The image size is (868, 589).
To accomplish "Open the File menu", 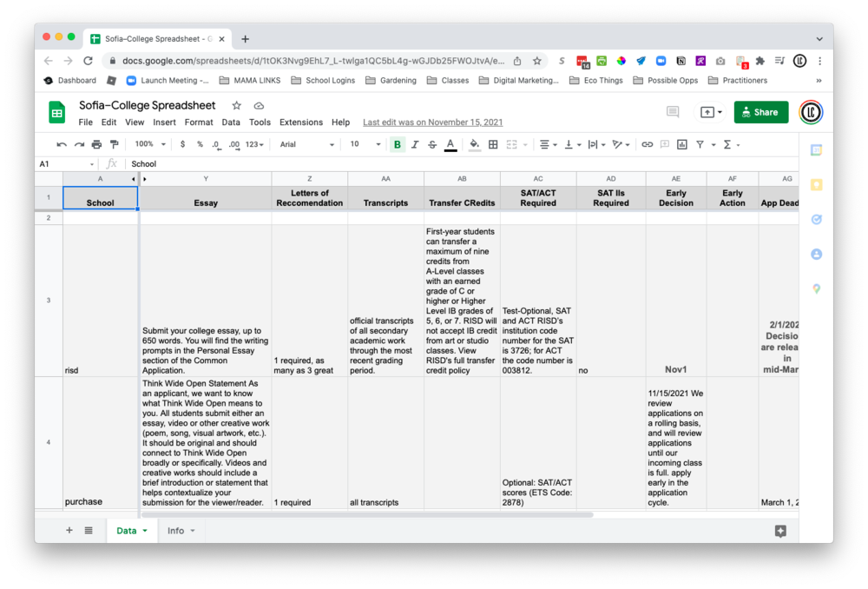I will pos(85,122).
